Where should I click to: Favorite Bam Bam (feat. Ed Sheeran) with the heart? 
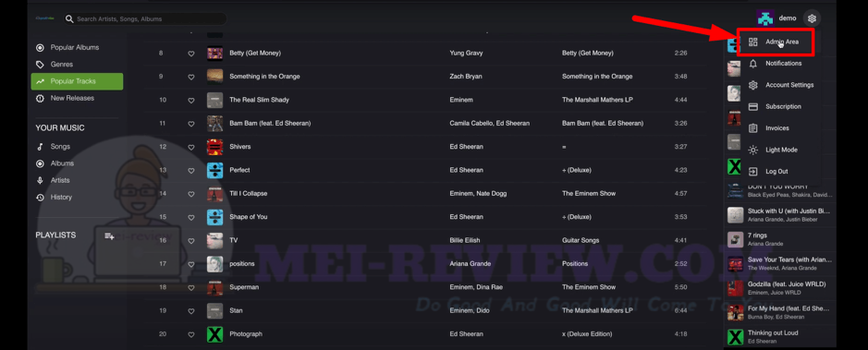coord(191,124)
